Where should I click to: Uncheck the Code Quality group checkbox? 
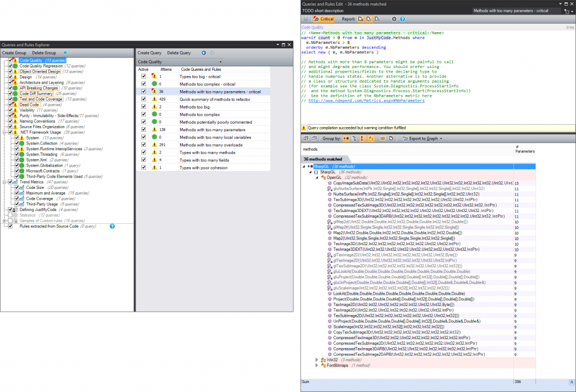pos(10,60)
